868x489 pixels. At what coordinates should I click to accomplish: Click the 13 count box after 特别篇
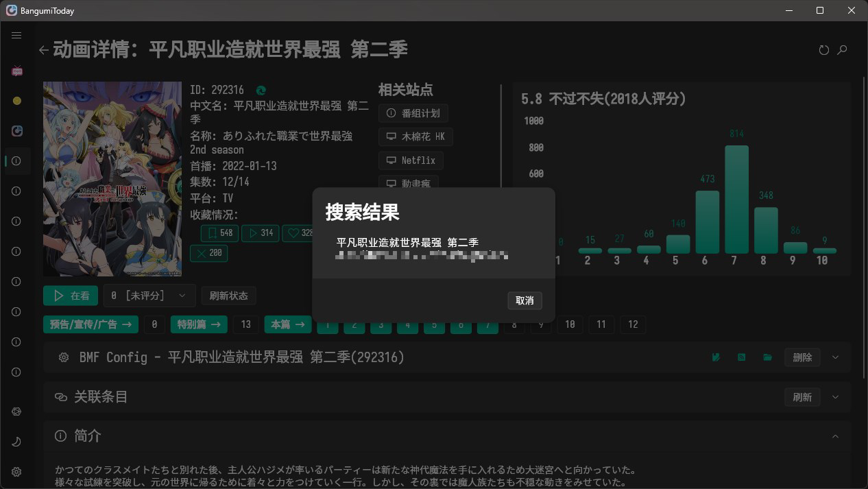[x=246, y=324]
